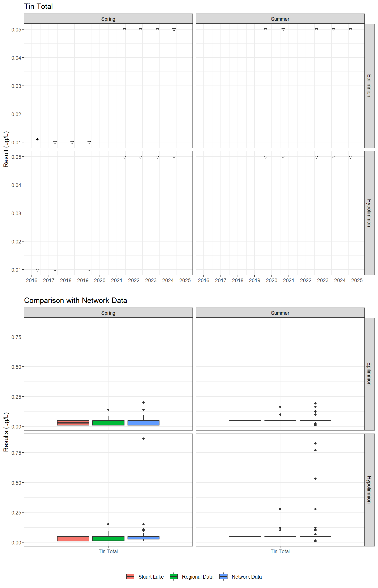Click the blue Network Data legend swatch

coord(223,576)
